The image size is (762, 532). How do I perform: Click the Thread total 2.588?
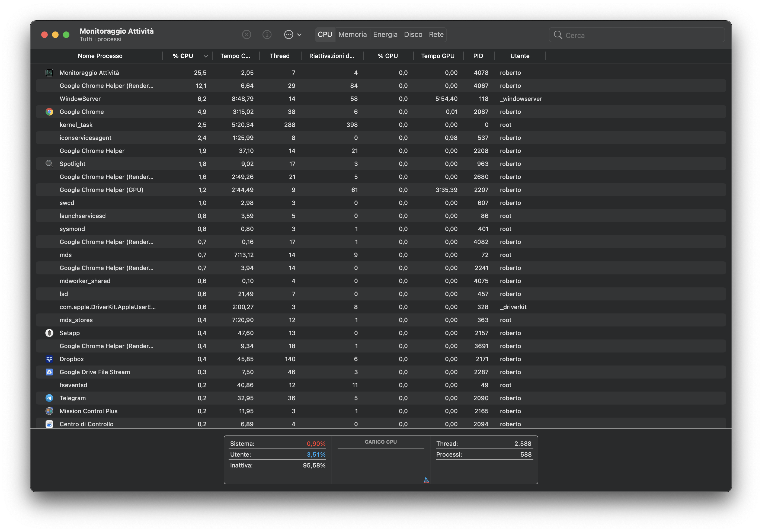pyautogui.click(x=523, y=444)
